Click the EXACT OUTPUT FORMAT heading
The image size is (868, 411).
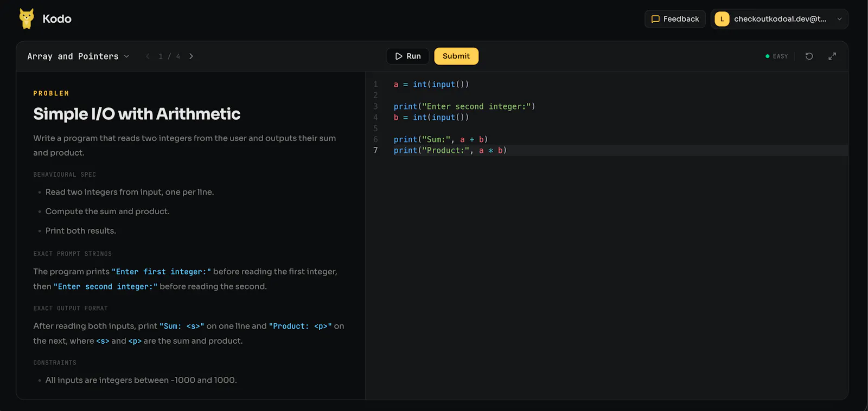pos(71,309)
